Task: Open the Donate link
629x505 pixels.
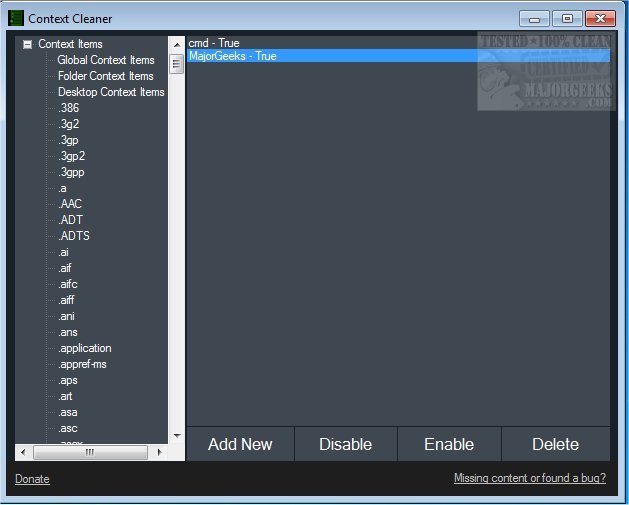Action: 32,479
